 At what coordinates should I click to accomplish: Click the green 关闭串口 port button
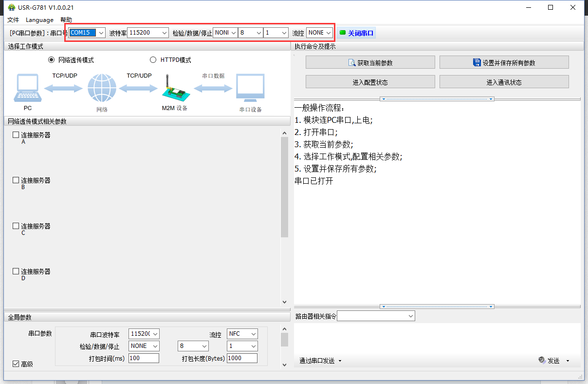click(x=357, y=33)
